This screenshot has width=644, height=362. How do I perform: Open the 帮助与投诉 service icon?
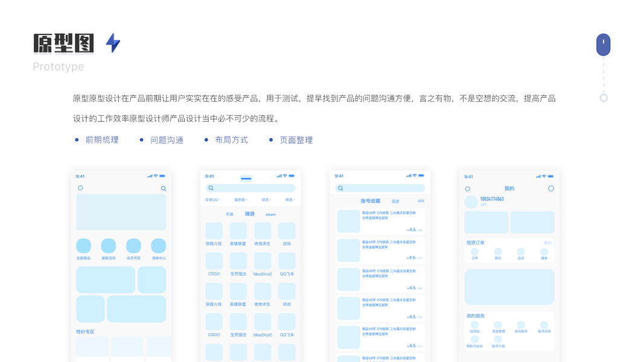tap(475, 340)
